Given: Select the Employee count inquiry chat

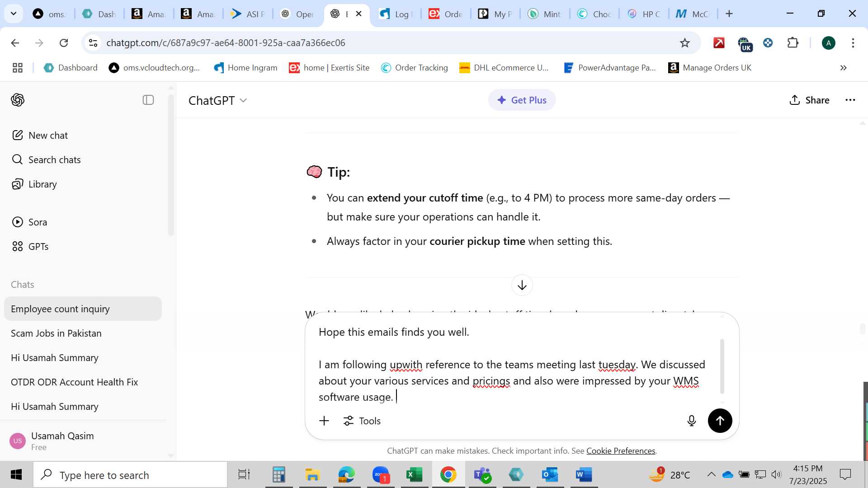Looking at the screenshot, I should (83, 309).
